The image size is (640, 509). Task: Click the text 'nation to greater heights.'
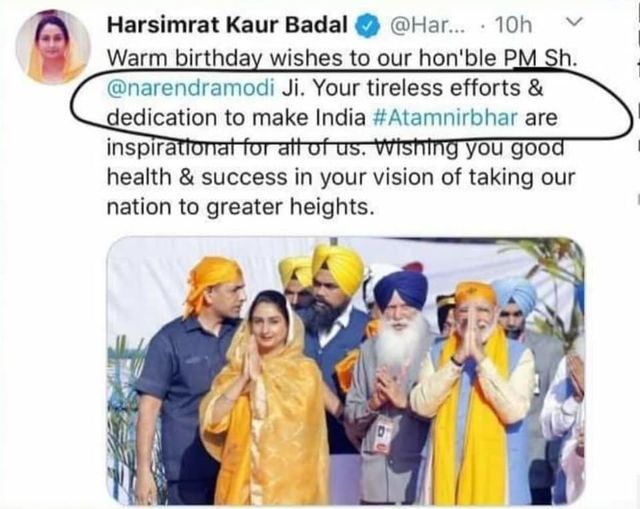pos(241,207)
